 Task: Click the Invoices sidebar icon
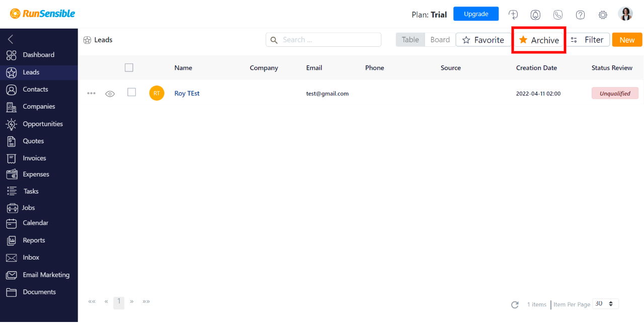[11, 158]
